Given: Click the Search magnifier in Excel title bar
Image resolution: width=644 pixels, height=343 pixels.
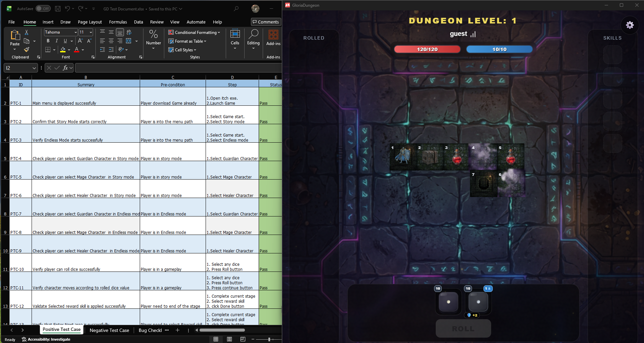Looking at the screenshot, I should click(x=237, y=9).
